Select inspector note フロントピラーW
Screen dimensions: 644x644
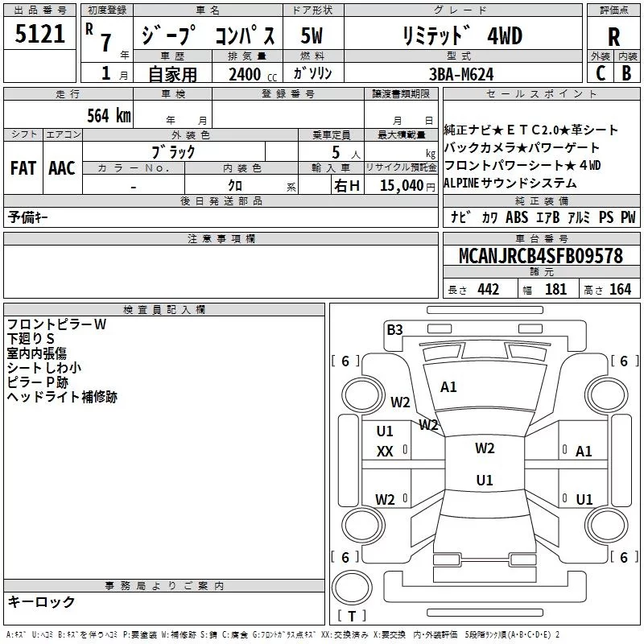(x=56, y=324)
